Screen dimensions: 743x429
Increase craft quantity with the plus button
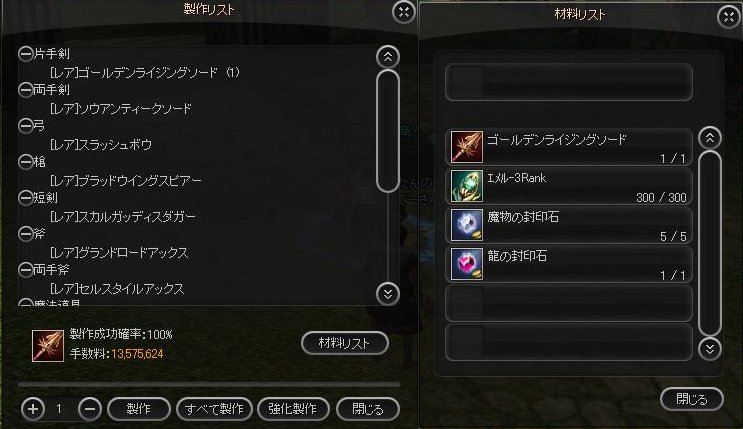pos(33,409)
